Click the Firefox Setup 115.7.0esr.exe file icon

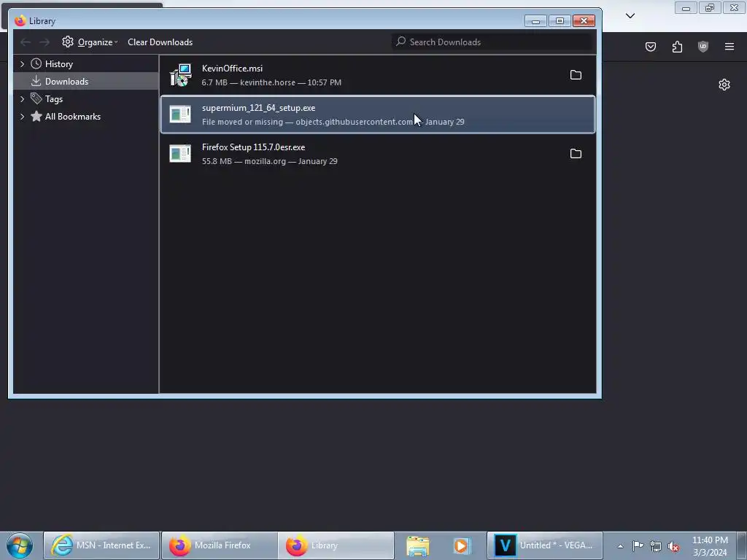coord(181,153)
